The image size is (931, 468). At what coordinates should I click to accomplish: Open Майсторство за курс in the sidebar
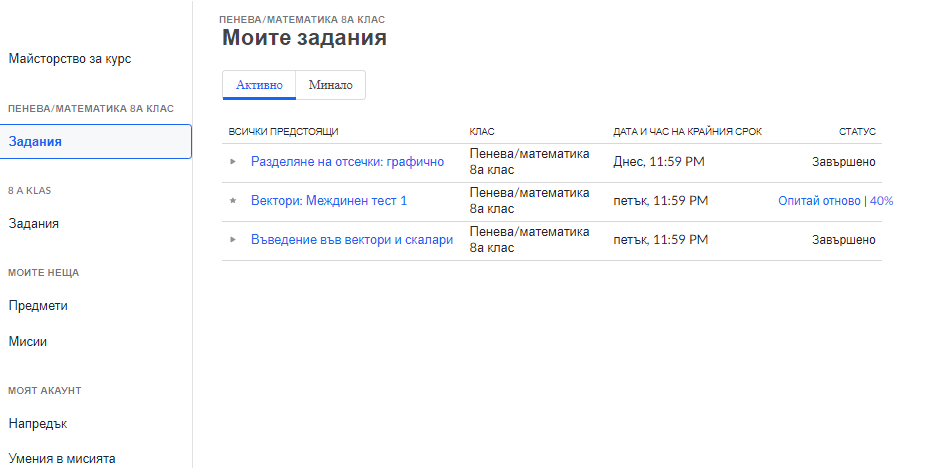coord(70,59)
